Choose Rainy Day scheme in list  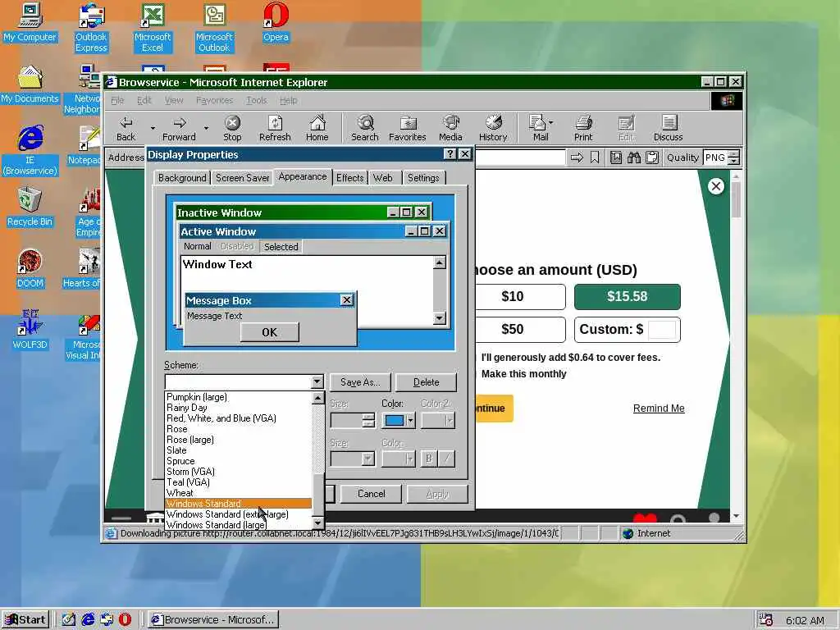[x=239, y=408]
